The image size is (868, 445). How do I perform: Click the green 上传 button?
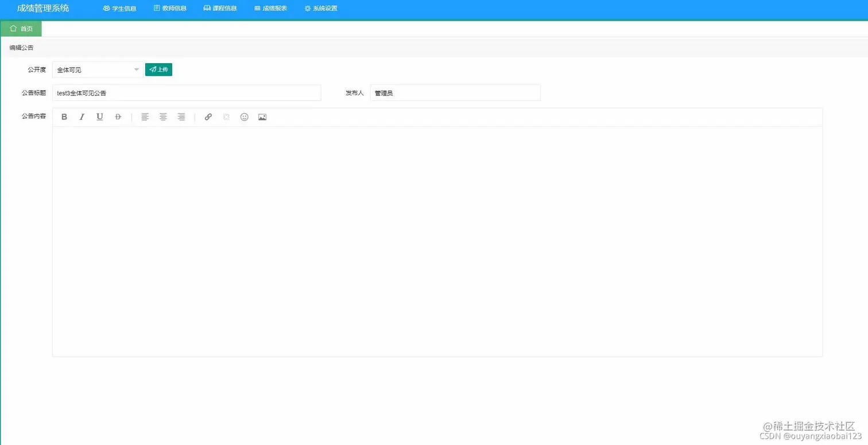pos(158,69)
